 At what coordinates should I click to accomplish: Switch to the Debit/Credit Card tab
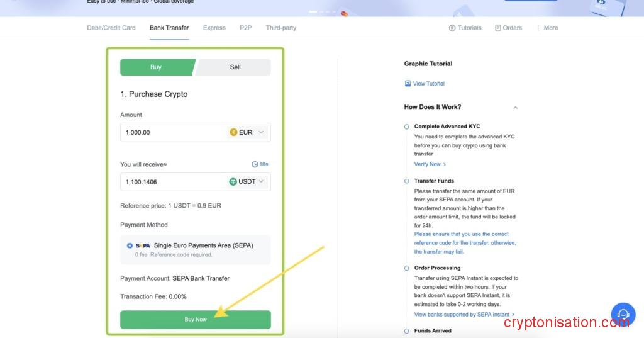111,28
